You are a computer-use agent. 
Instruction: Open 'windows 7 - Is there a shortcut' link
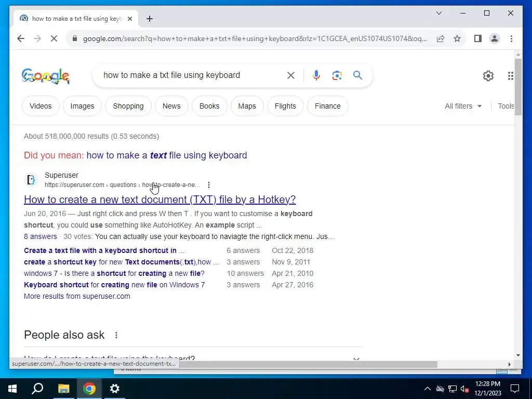tap(114, 273)
